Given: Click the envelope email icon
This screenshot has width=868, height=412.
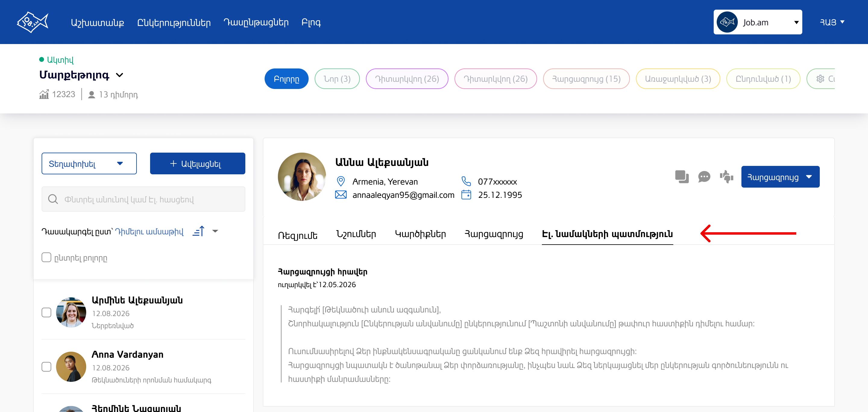Looking at the screenshot, I should 341,195.
